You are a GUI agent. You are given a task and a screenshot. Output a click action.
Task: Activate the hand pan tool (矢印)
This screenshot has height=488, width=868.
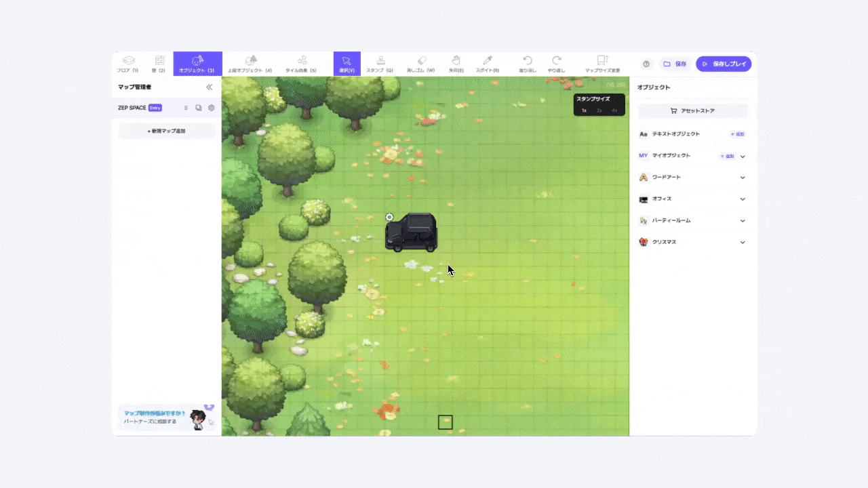(x=456, y=64)
